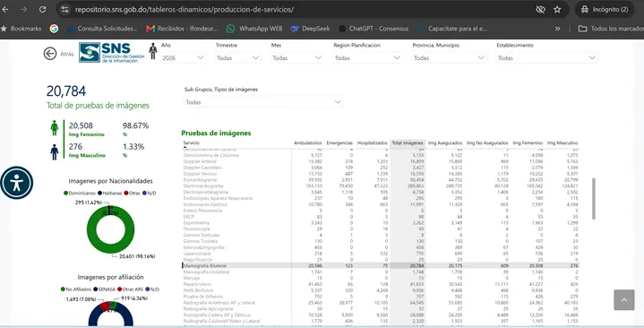Click Dominicanos legend green swatch
This screenshot has width=644, height=328.
click(x=65, y=194)
